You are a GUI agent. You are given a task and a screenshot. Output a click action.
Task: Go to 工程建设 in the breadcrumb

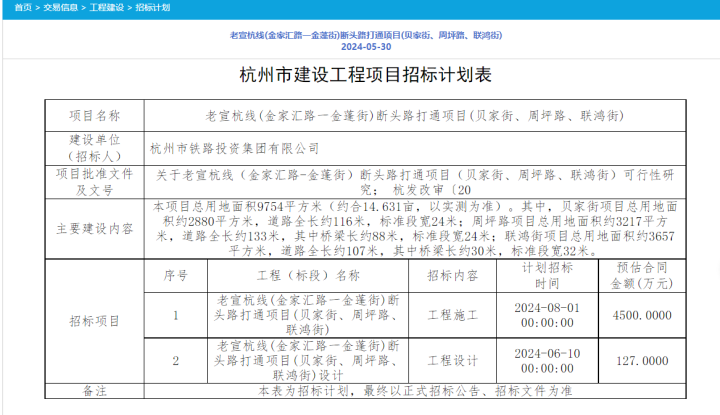(107, 7)
